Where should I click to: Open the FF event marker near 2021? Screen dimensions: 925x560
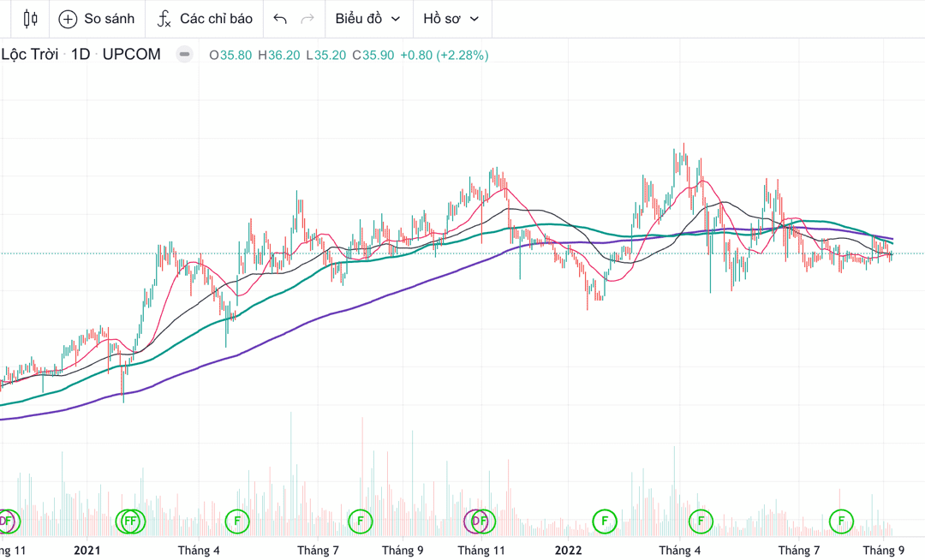tap(130, 520)
